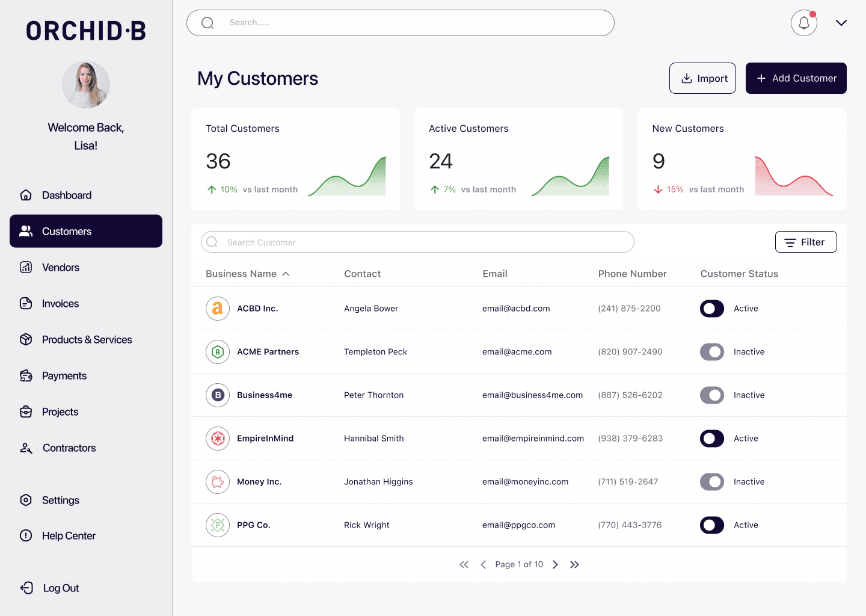
Task: Disable PPG Co. customer status
Action: pos(712,525)
